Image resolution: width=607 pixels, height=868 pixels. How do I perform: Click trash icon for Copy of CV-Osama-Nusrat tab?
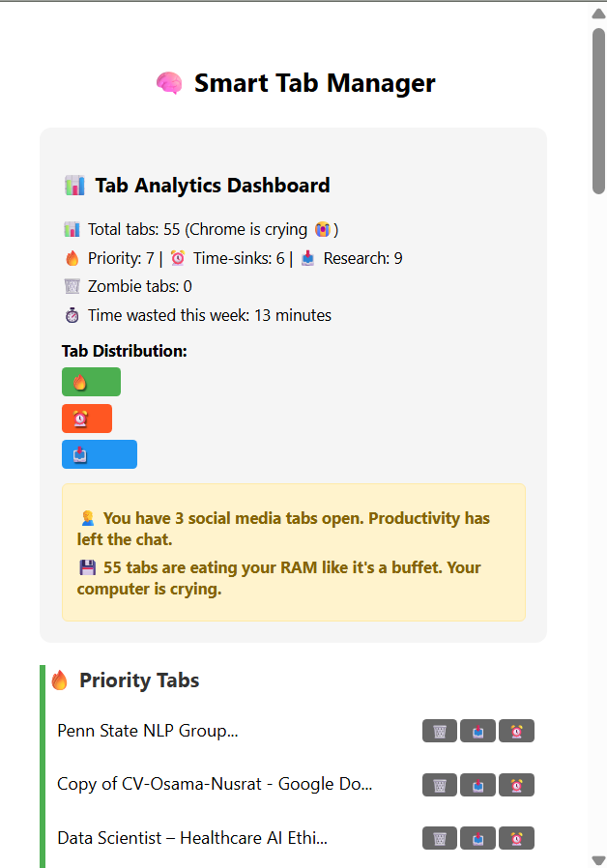[440, 785]
